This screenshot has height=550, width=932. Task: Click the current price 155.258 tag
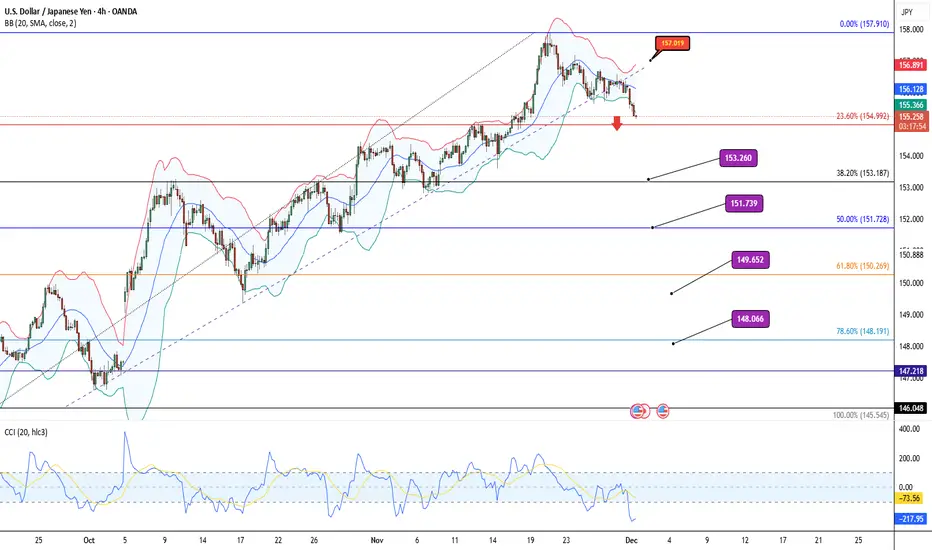pos(911,117)
